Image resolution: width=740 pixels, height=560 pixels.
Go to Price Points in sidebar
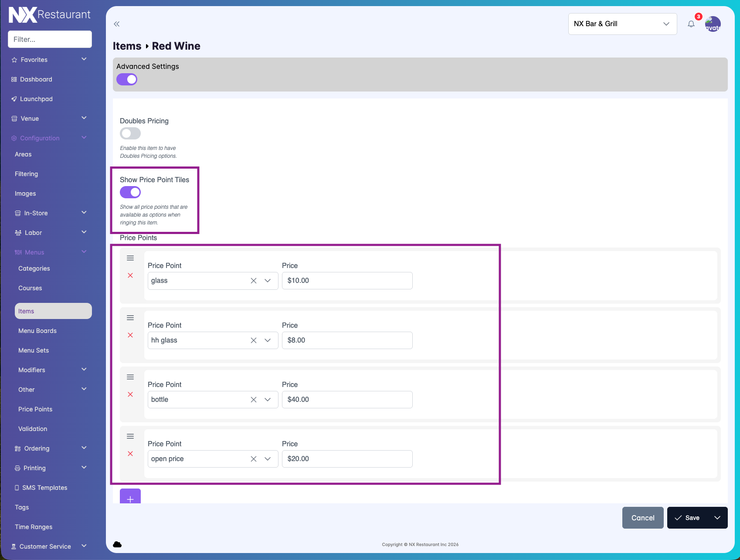35,409
